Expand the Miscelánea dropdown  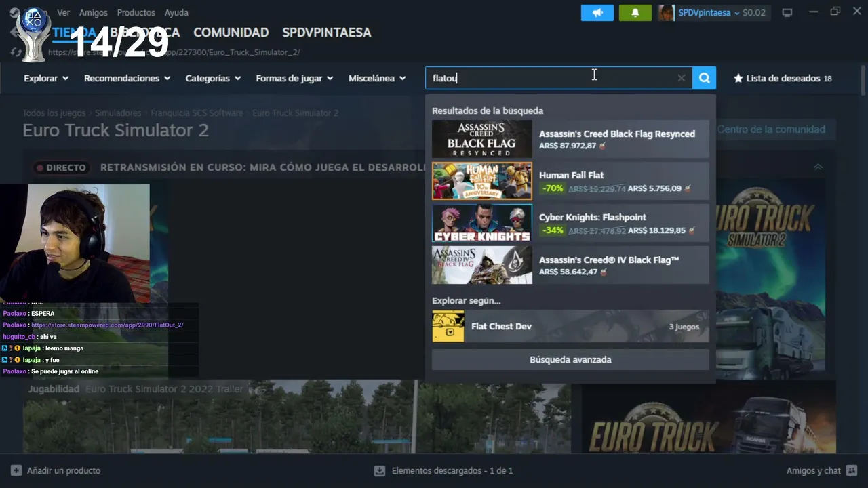click(x=377, y=78)
